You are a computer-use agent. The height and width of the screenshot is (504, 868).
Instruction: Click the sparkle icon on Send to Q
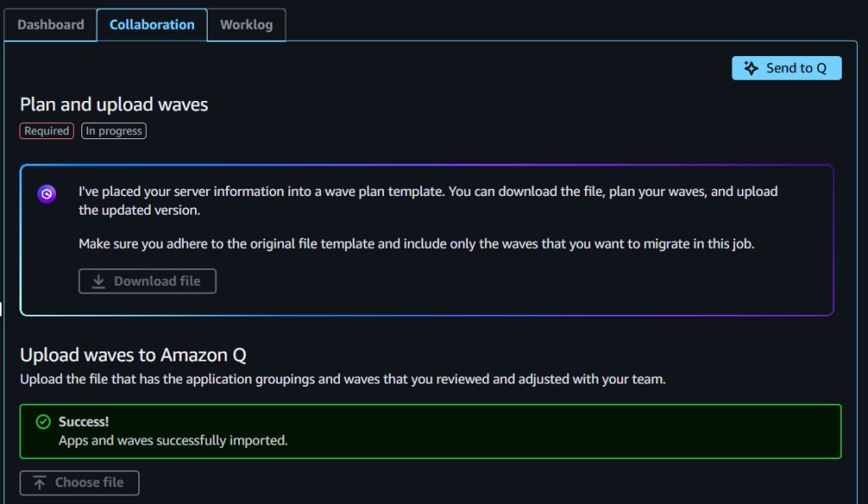pyautogui.click(x=751, y=68)
